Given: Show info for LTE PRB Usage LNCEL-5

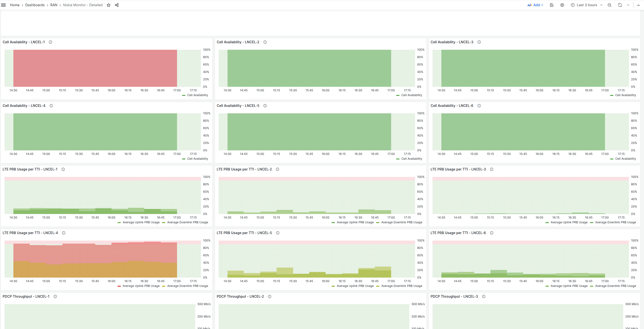Looking at the screenshot, I should pyautogui.click(x=278, y=233).
